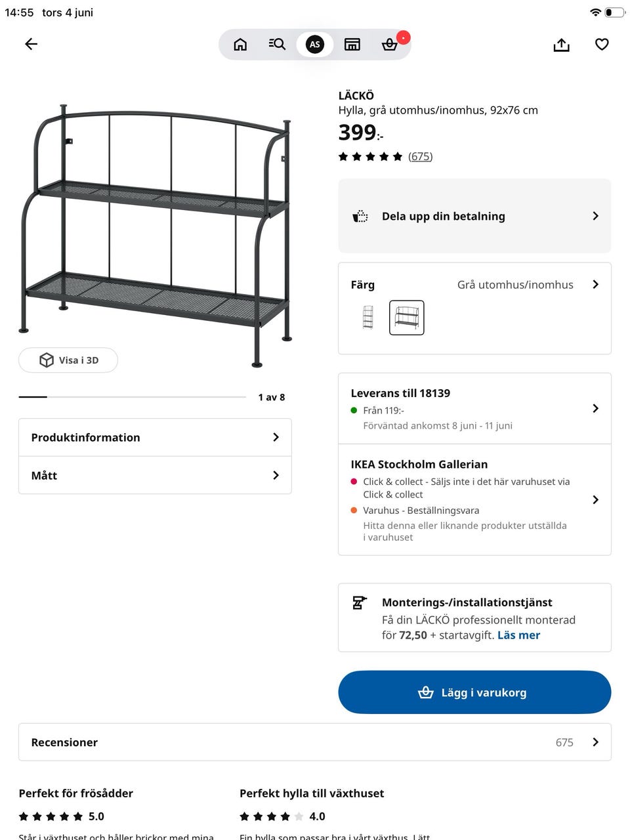Select the tall narrow shelf color variant
Screen dimensions: 630x840
point(368,318)
